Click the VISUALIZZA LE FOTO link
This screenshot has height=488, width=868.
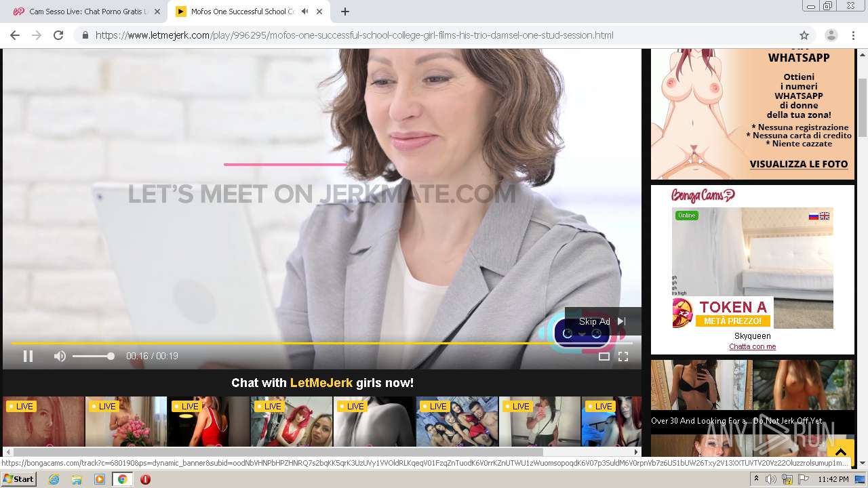(798, 164)
